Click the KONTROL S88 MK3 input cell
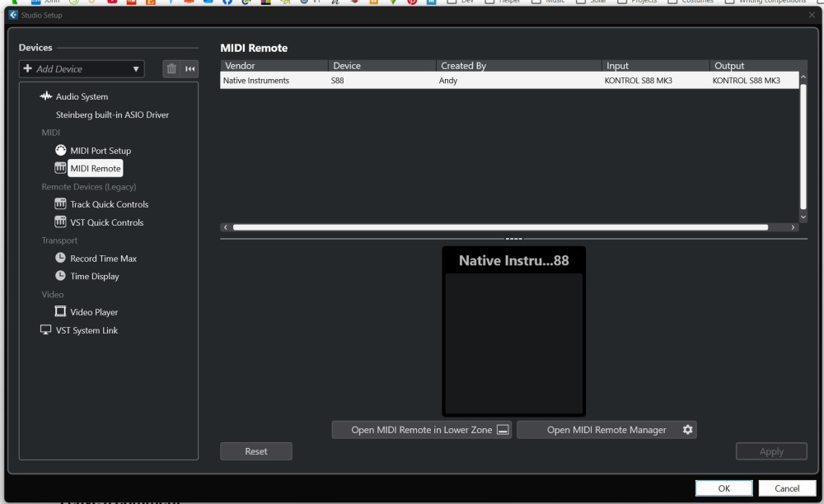The image size is (824, 504). (x=638, y=81)
